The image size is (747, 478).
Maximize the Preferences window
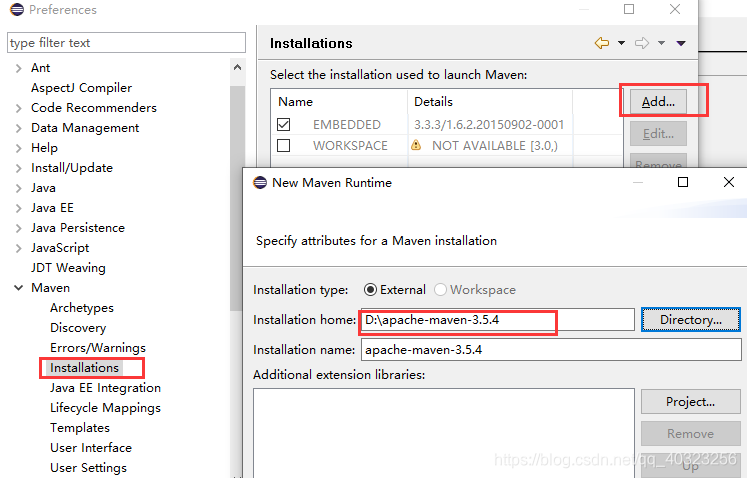point(629,9)
